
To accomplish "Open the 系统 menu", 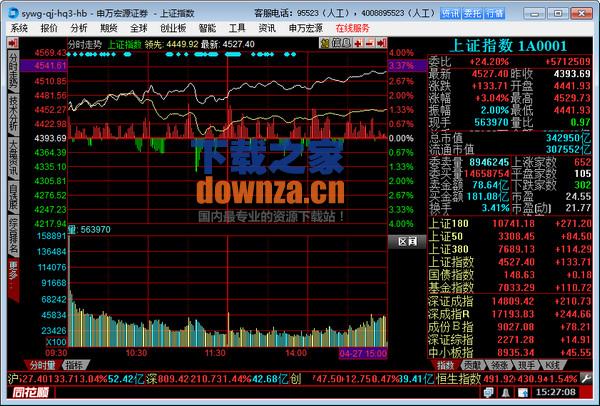I will pos(19,29).
